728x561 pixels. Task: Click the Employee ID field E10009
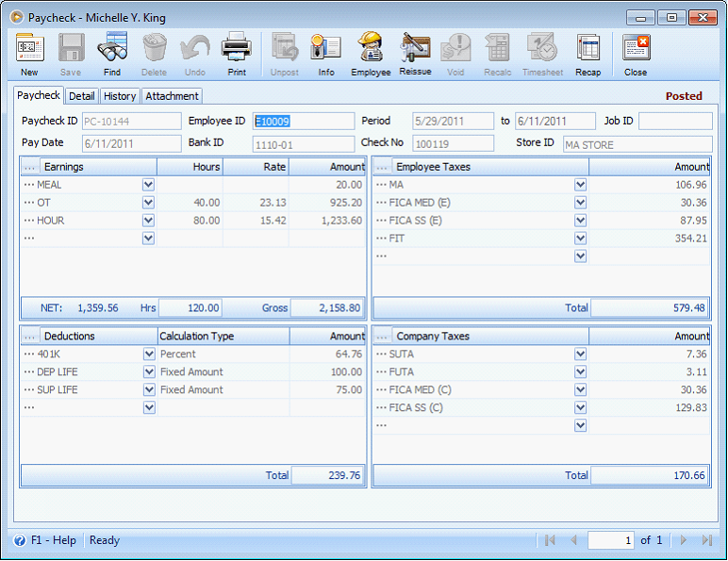(304, 122)
